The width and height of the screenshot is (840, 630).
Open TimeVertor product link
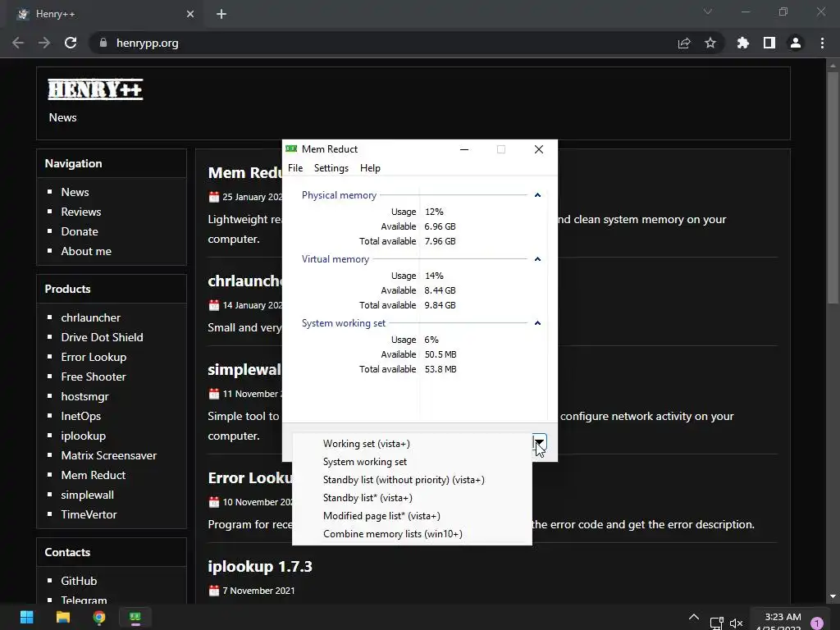point(89,515)
